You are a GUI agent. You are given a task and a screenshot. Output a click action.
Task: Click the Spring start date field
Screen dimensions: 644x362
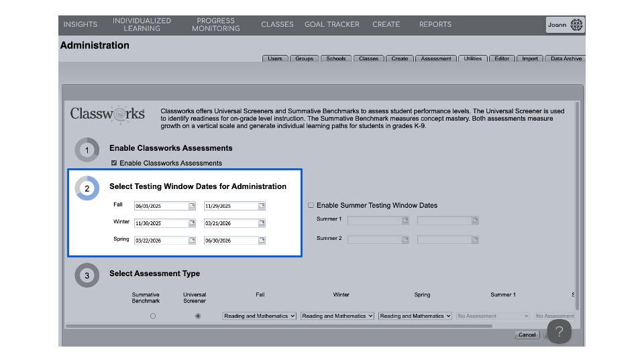(162, 240)
